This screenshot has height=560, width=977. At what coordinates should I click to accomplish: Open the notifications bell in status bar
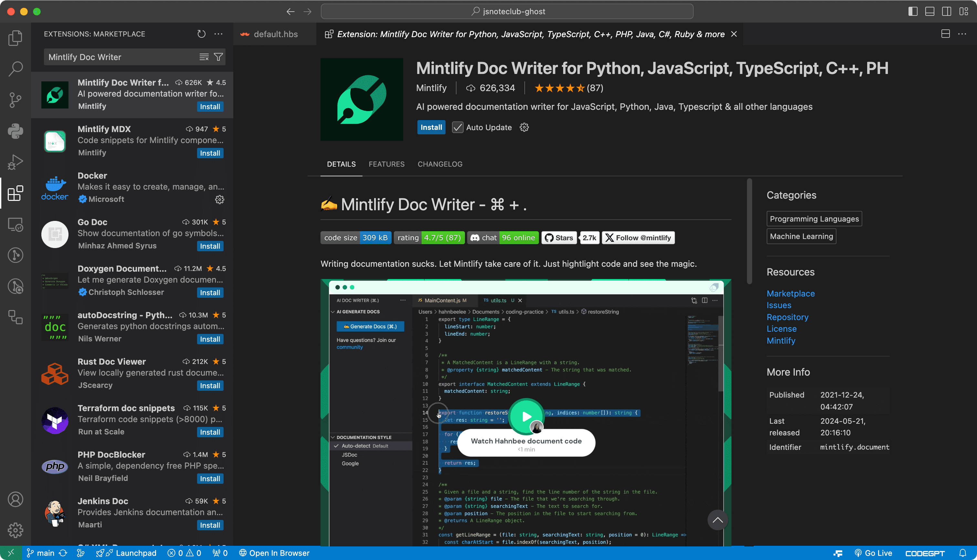[x=963, y=553]
